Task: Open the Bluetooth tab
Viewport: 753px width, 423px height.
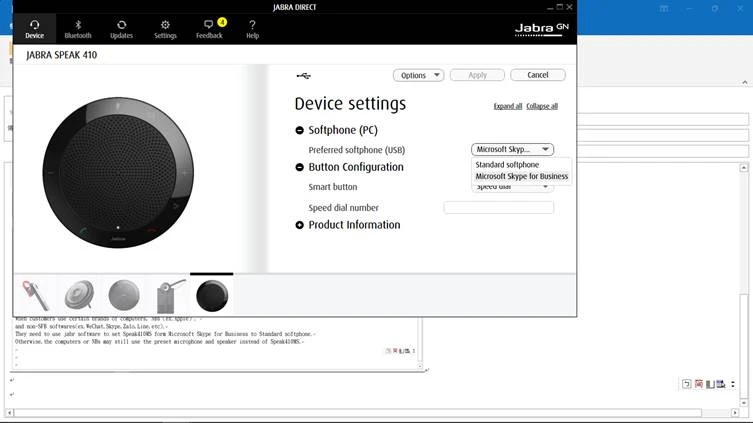Action: (x=78, y=28)
